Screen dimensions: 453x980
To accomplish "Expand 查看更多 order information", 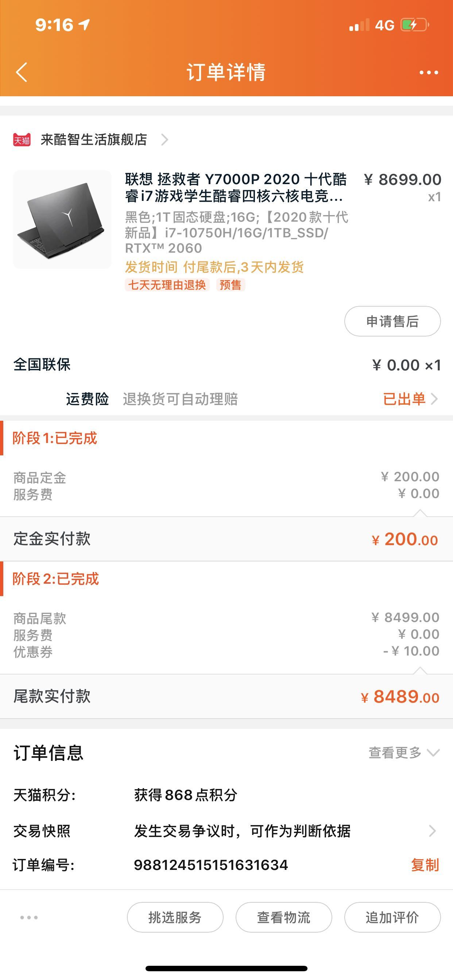I will (x=404, y=752).
